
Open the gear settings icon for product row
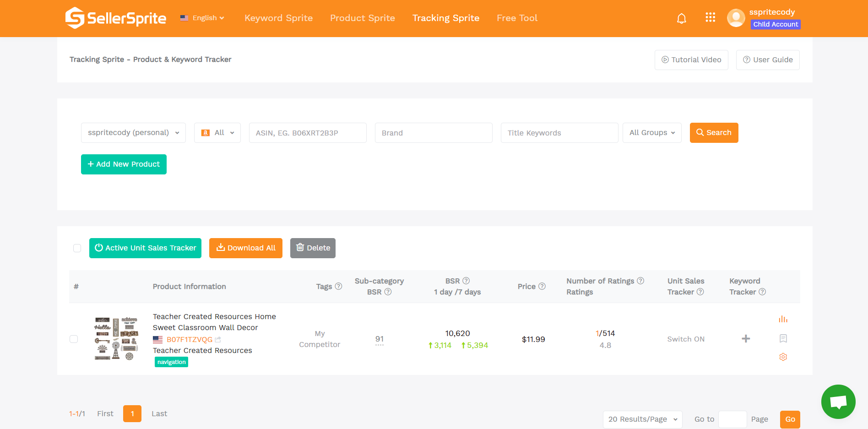[x=783, y=357]
